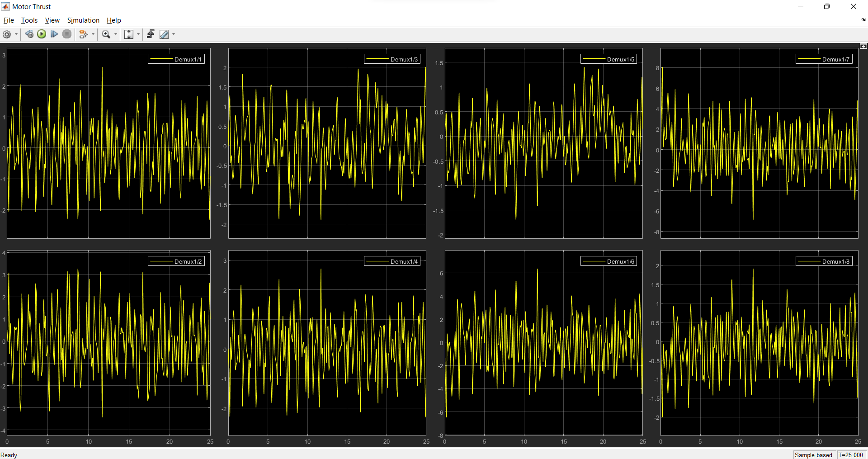Toggle the Cursor Measurements ruler icon
This screenshot has height=459, width=868.
click(164, 34)
